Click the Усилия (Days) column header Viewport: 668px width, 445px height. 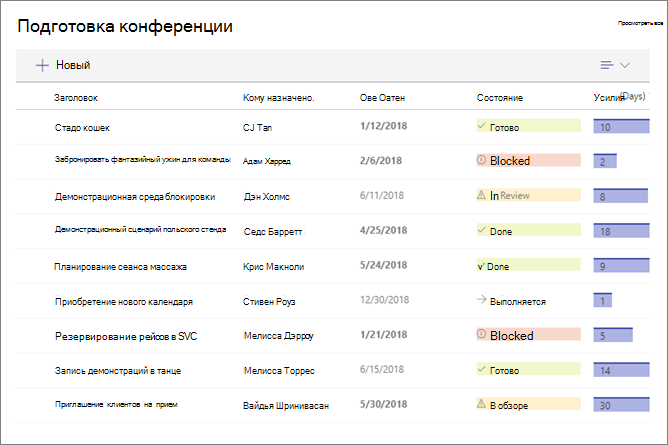619,97
